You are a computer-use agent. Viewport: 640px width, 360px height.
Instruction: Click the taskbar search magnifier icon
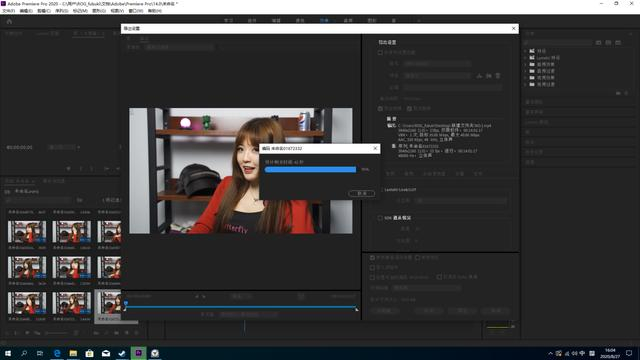[x=24, y=353]
